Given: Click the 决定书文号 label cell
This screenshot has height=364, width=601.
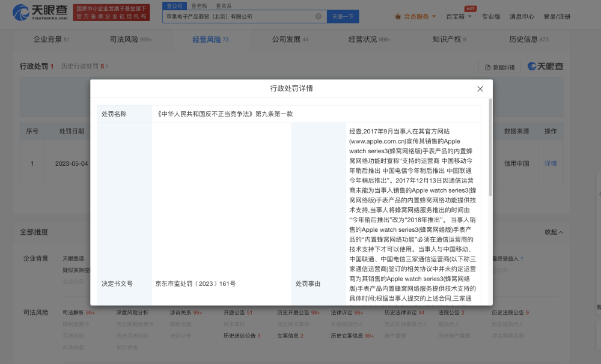Looking at the screenshot, I should [x=124, y=284].
